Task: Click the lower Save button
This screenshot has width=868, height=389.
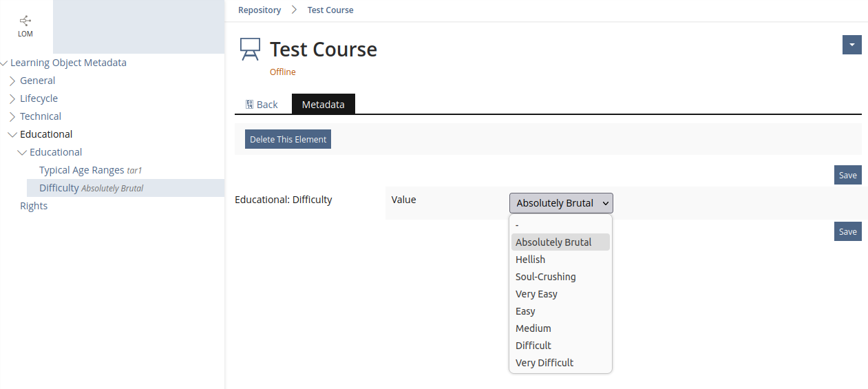Action: click(x=847, y=231)
